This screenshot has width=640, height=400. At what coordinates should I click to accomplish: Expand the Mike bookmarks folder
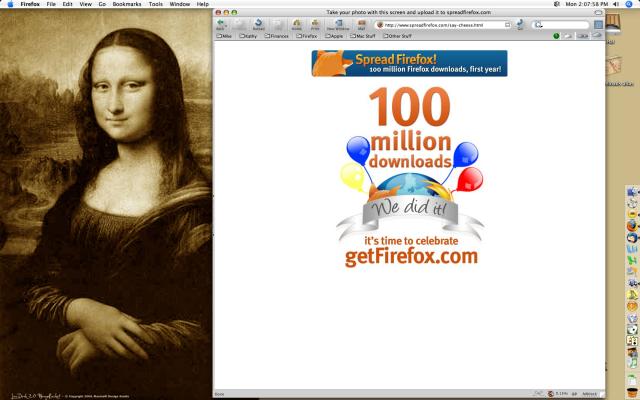[x=225, y=35]
